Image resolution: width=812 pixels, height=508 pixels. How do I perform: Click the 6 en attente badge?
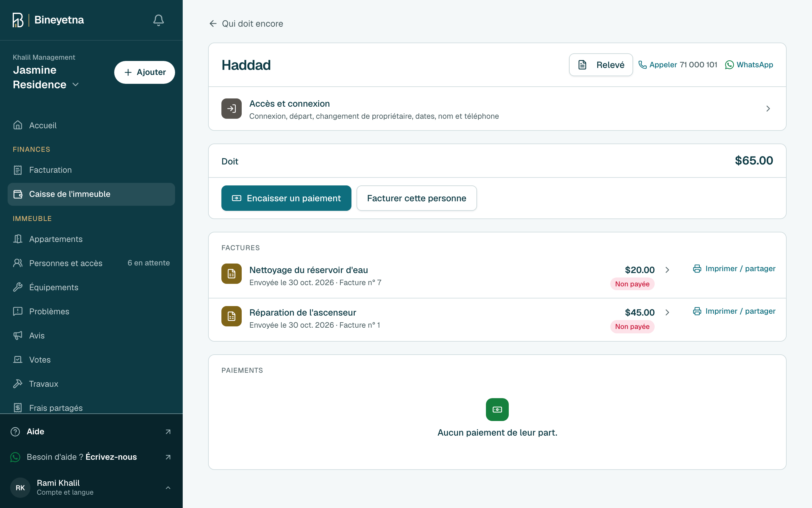(x=149, y=263)
